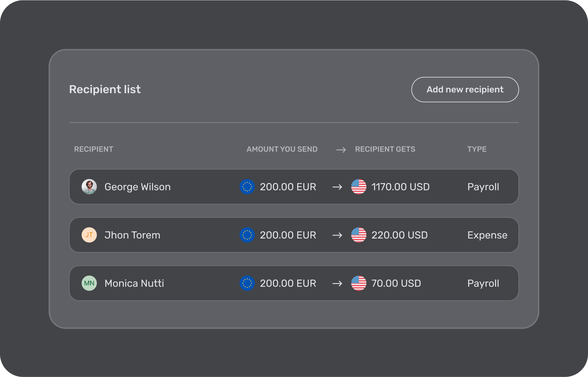Click Payroll type in Monica Nutti's row
The height and width of the screenshot is (377, 588).
point(483,284)
